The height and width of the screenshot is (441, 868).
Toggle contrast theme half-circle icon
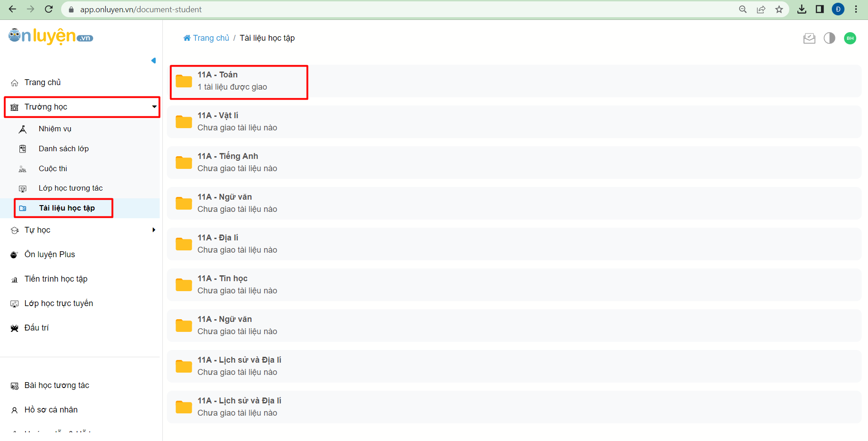coord(830,38)
